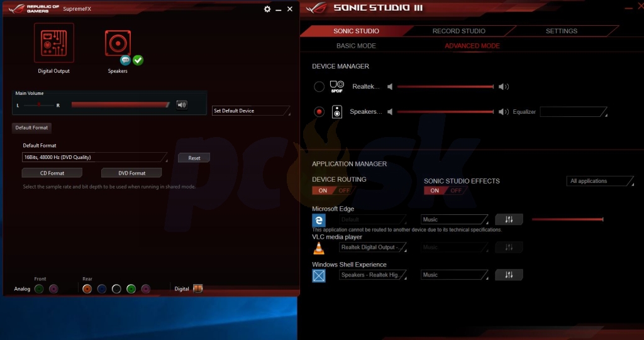The width and height of the screenshot is (644, 340).
Task: Turn Sonic Studio Effects OFF
Action: tap(456, 190)
